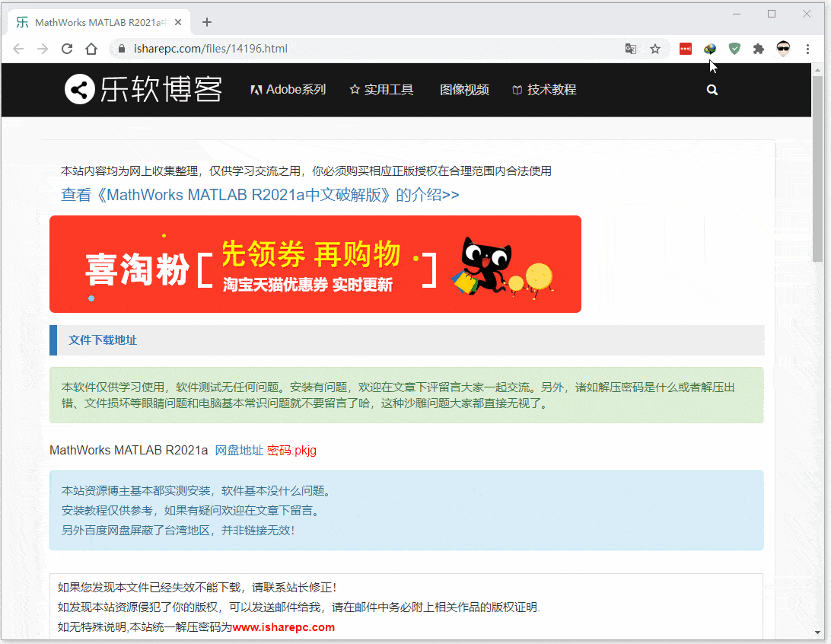Open a new browser tab

point(207,22)
